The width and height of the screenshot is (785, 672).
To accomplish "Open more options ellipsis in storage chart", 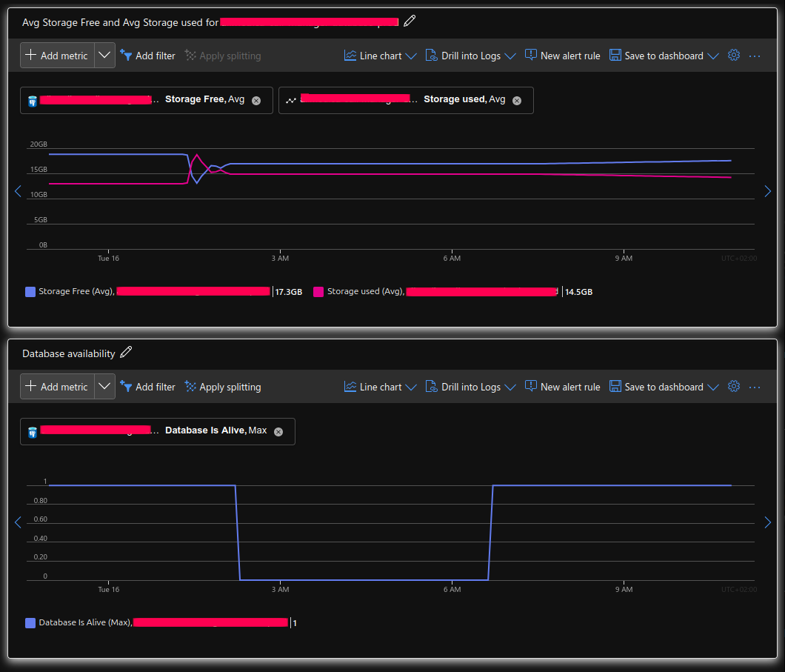I will click(x=755, y=56).
